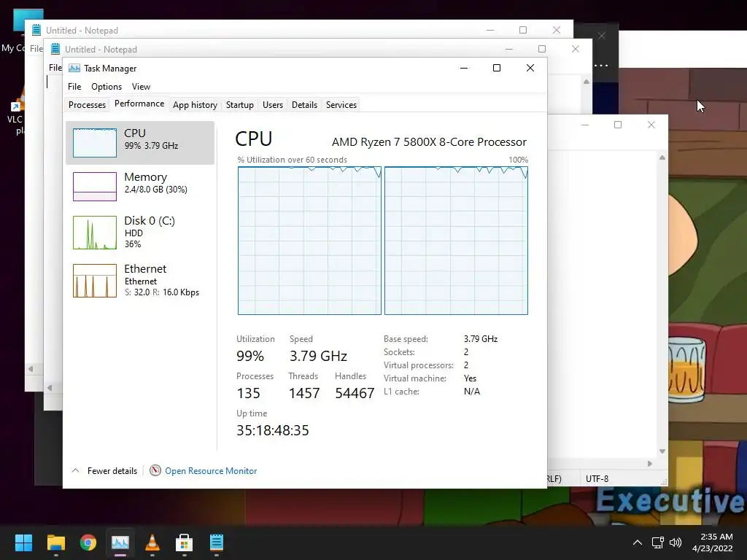Open File Explorer from the taskbar
The image size is (747, 560).
click(x=55, y=542)
